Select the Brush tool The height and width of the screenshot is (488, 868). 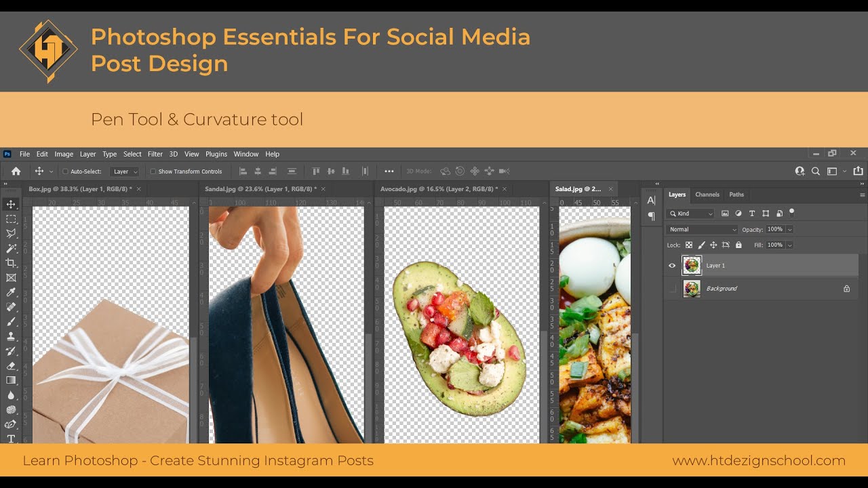point(11,321)
